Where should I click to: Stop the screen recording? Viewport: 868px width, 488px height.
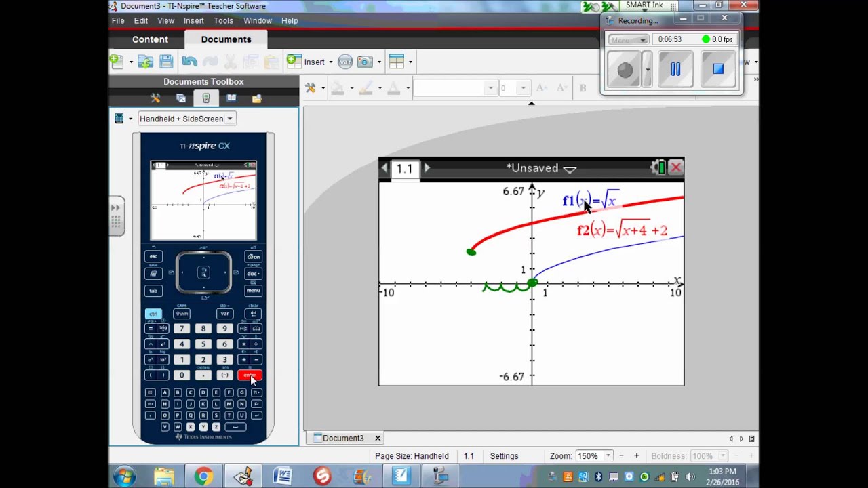coord(718,69)
